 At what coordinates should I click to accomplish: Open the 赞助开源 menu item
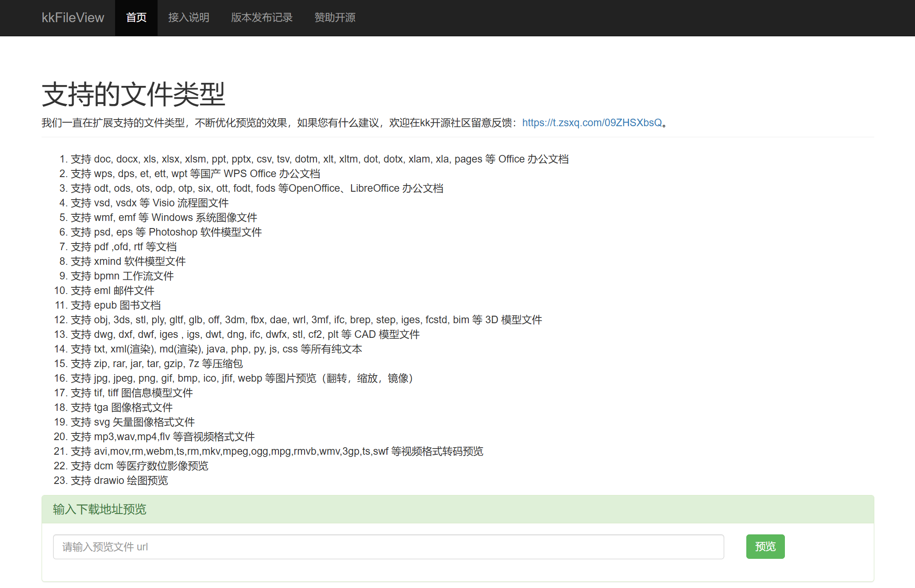click(335, 18)
